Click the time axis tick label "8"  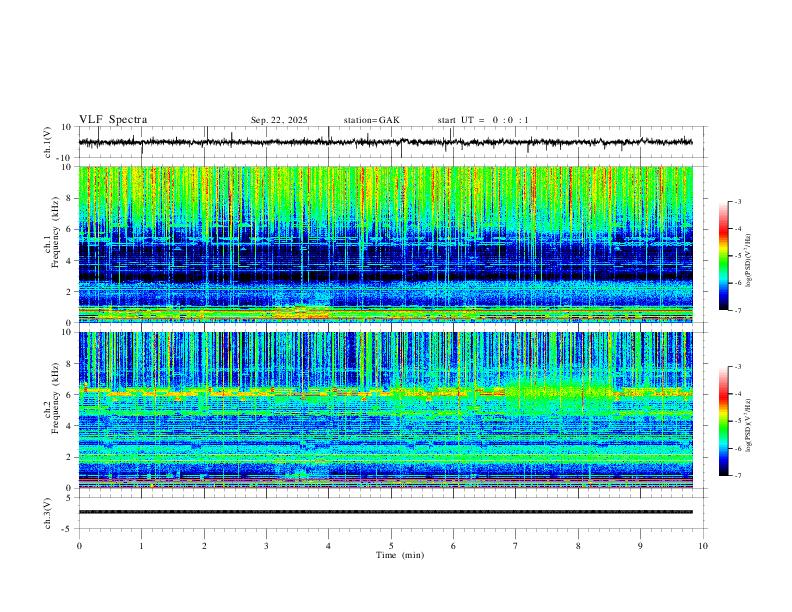pyautogui.click(x=578, y=546)
